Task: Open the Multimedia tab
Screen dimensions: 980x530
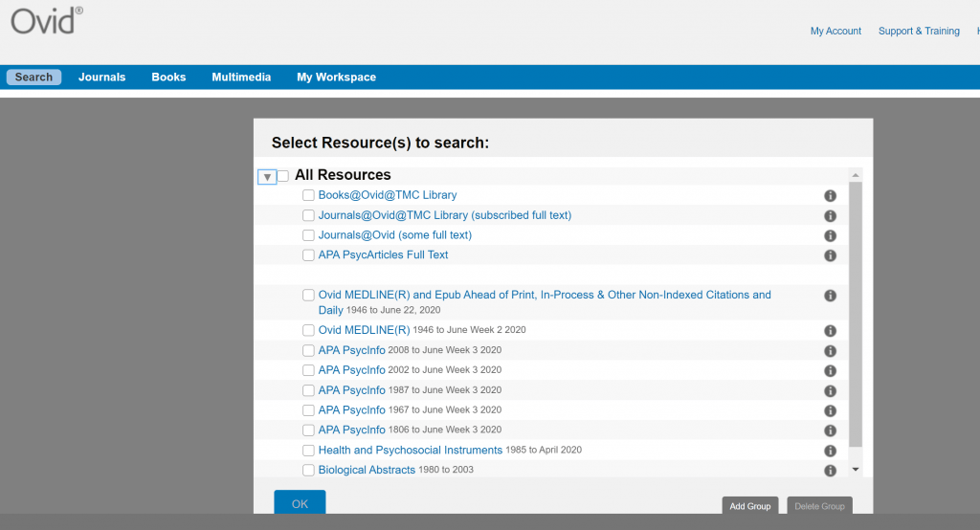Action: (241, 77)
